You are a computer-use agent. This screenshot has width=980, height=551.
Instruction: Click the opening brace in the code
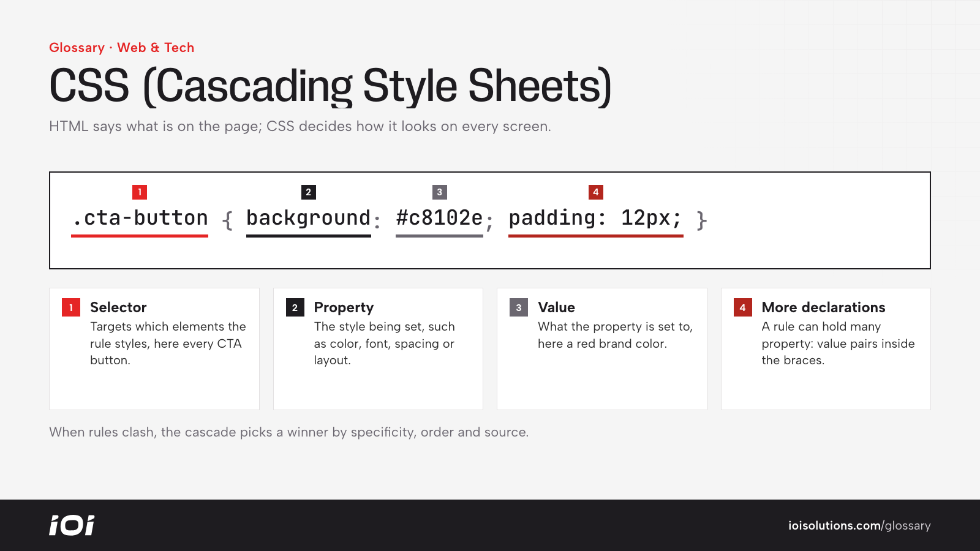(227, 220)
